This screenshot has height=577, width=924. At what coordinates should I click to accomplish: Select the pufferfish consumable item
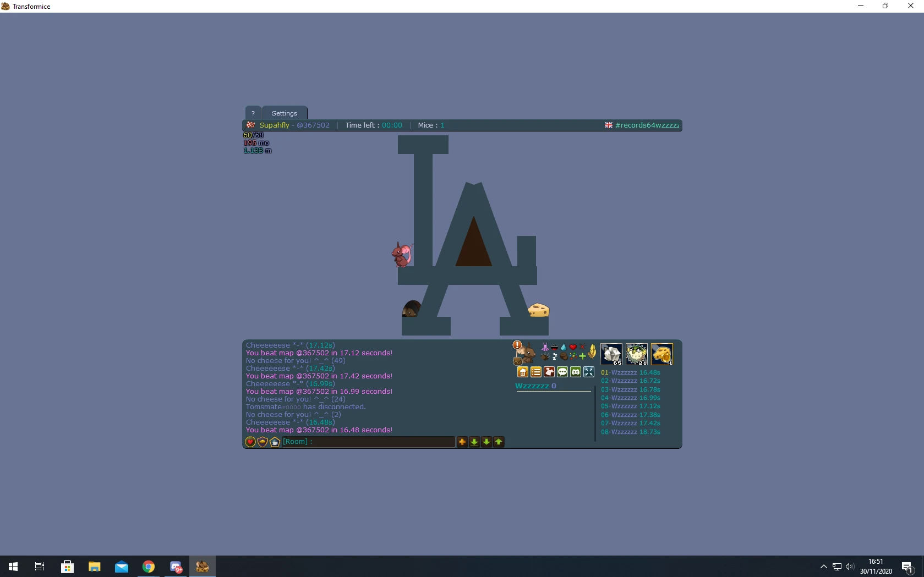[x=636, y=354]
